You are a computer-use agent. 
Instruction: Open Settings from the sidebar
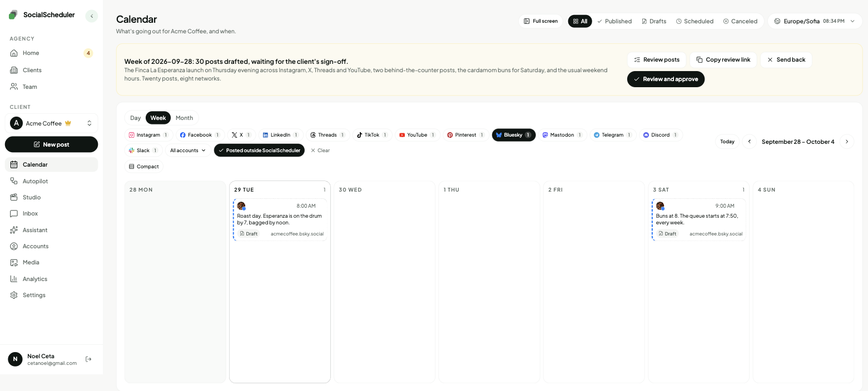pyautogui.click(x=51, y=295)
